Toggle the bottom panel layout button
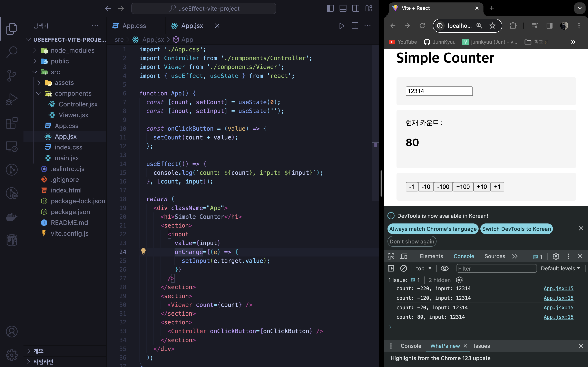 343,9
